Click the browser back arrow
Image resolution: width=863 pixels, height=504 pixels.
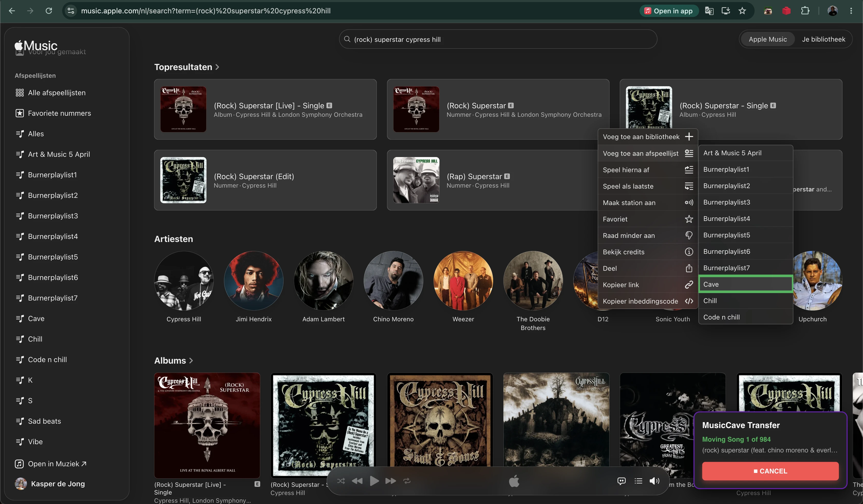tap(12, 11)
